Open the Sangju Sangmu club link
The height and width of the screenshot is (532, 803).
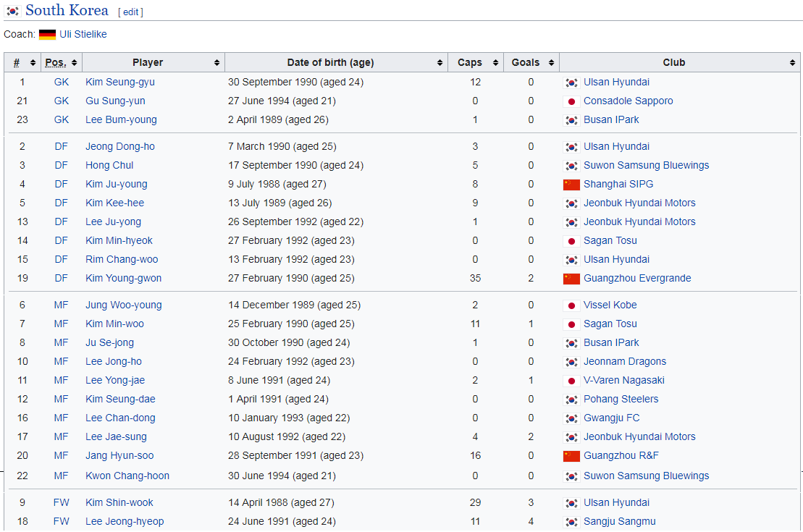[620, 522]
